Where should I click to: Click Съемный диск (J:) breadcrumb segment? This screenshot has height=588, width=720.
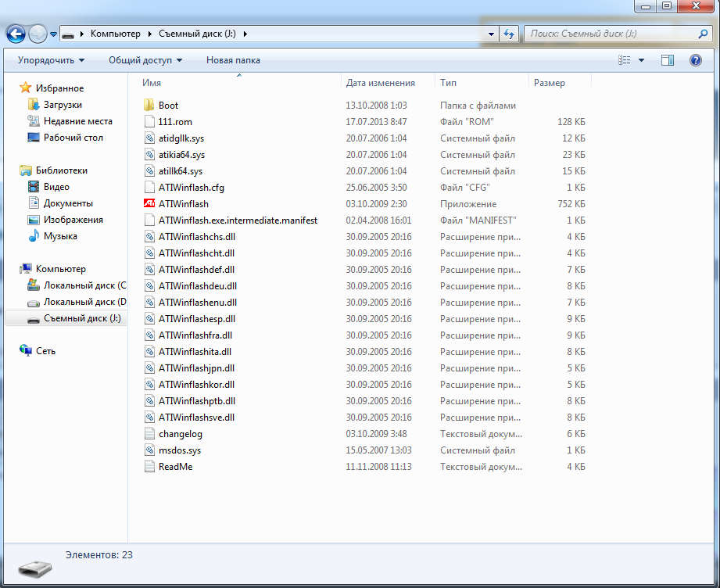pos(197,34)
